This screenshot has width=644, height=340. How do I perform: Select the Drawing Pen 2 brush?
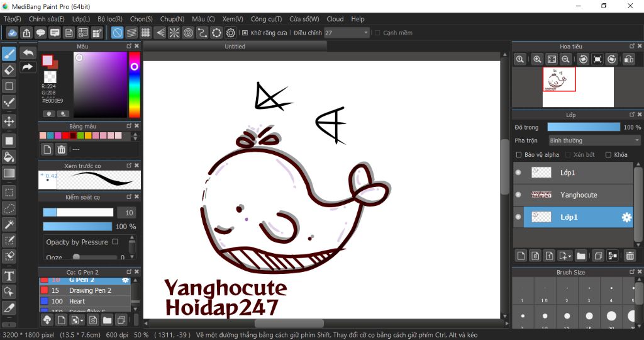click(85, 290)
